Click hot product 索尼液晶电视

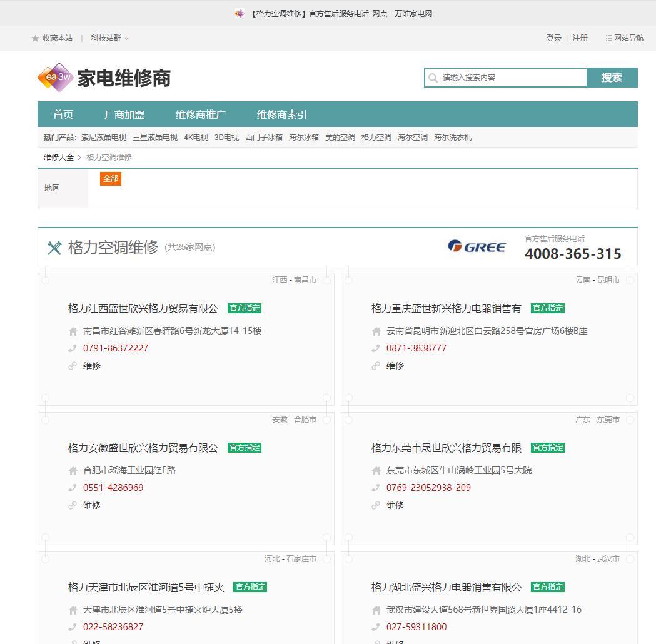104,137
